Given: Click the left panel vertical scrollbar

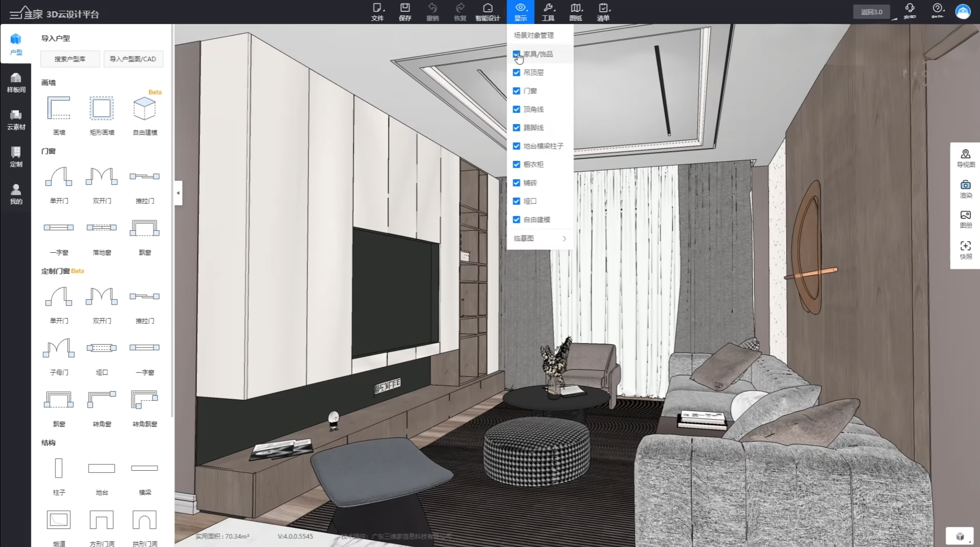Looking at the screenshot, I should click(x=172, y=220).
